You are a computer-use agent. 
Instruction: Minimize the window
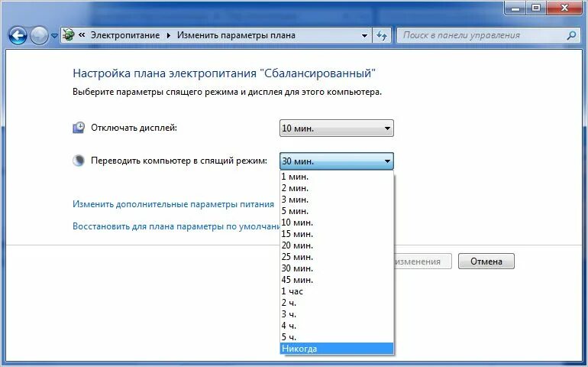(515, 8)
